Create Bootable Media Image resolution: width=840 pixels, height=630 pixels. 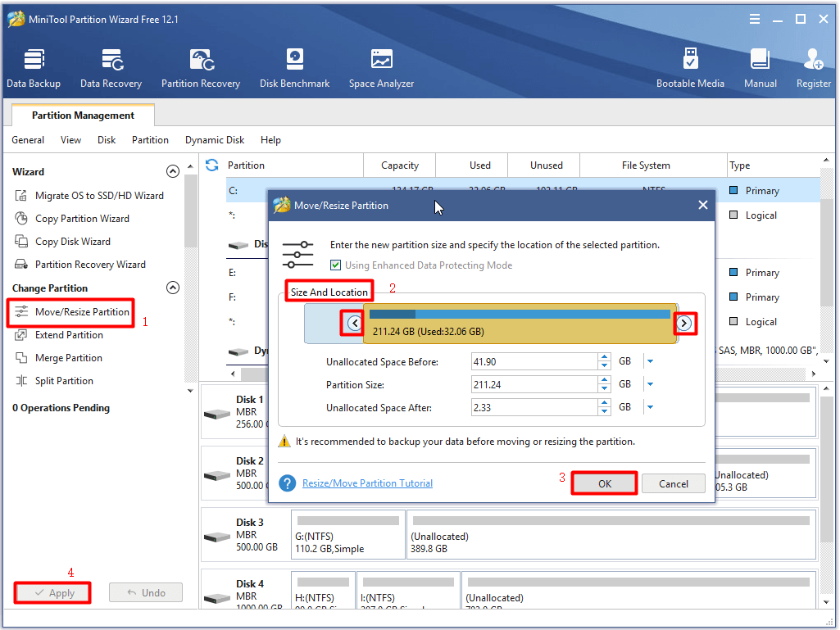coord(690,69)
